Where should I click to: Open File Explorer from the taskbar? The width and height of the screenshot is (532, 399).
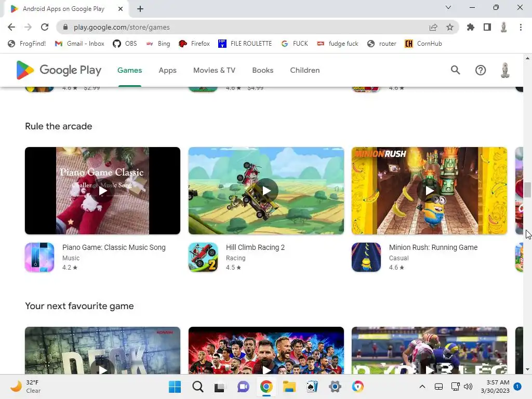pyautogui.click(x=289, y=387)
